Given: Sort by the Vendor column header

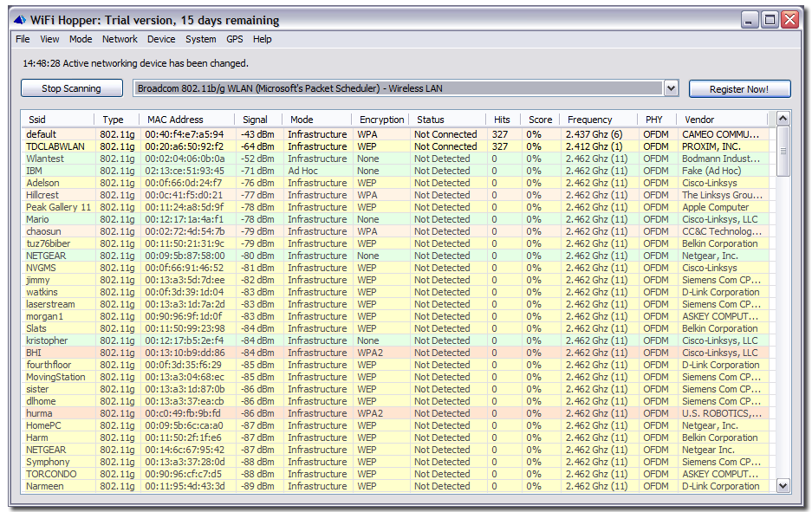Looking at the screenshot, I should [x=722, y=120].
